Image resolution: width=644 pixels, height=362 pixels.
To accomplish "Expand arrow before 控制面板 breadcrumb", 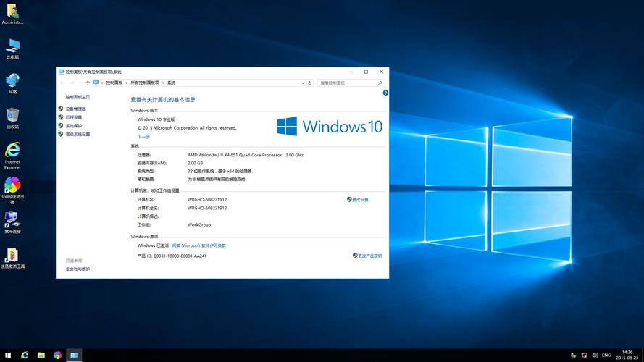I will click(102, 83).
